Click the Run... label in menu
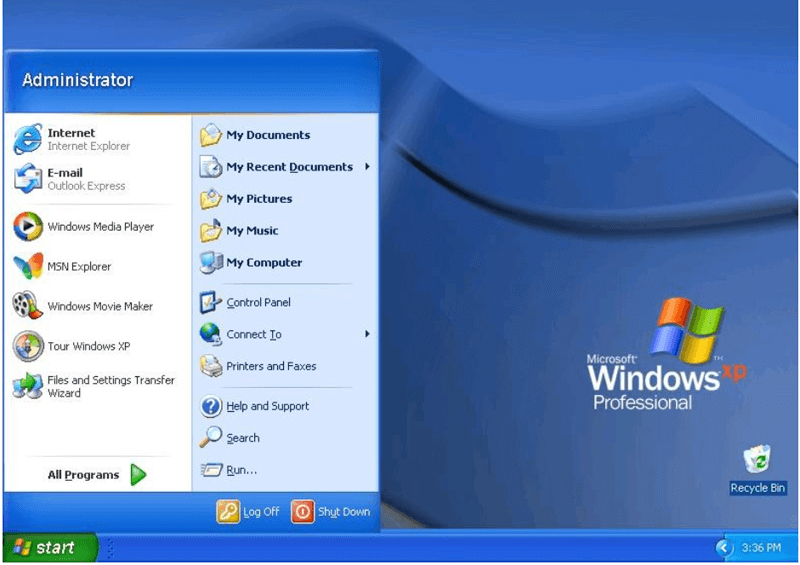The width and height of the screenshot is (800, 565). [241, 470]
